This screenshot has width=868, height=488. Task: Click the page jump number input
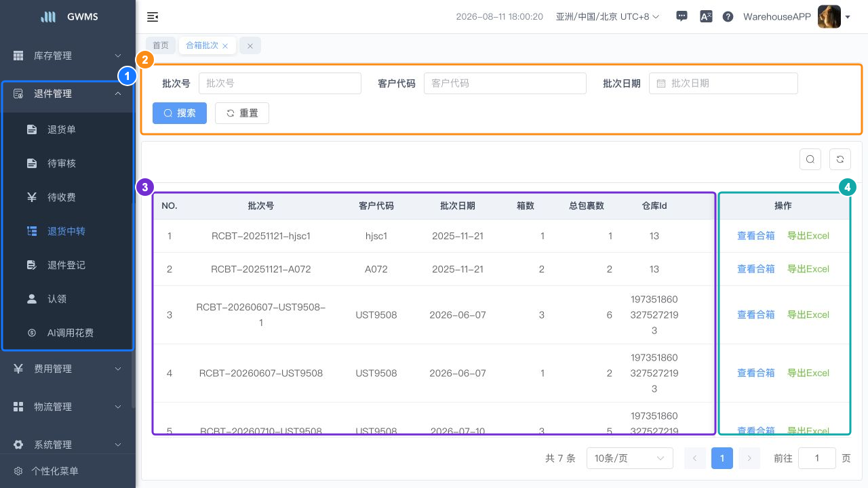816,458
